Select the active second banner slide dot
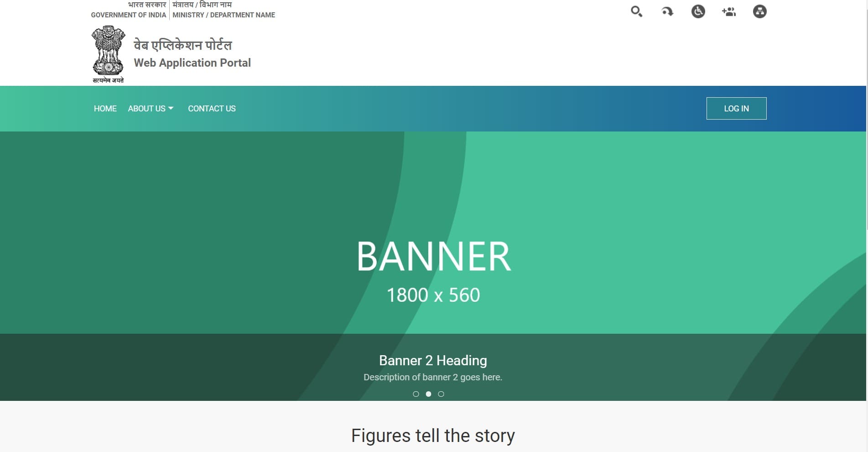 click(x=428, y=394)
